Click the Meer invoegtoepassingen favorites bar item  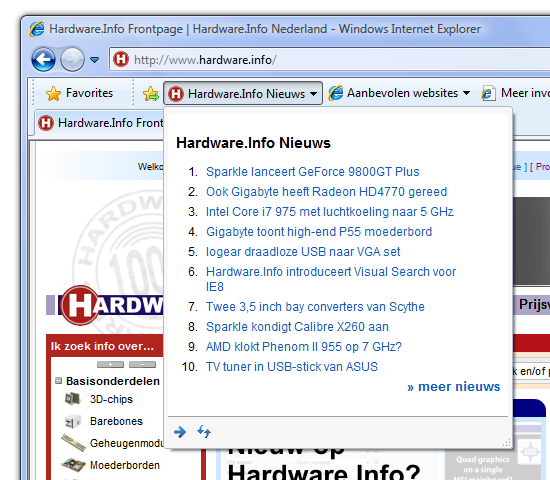(516, 93)
